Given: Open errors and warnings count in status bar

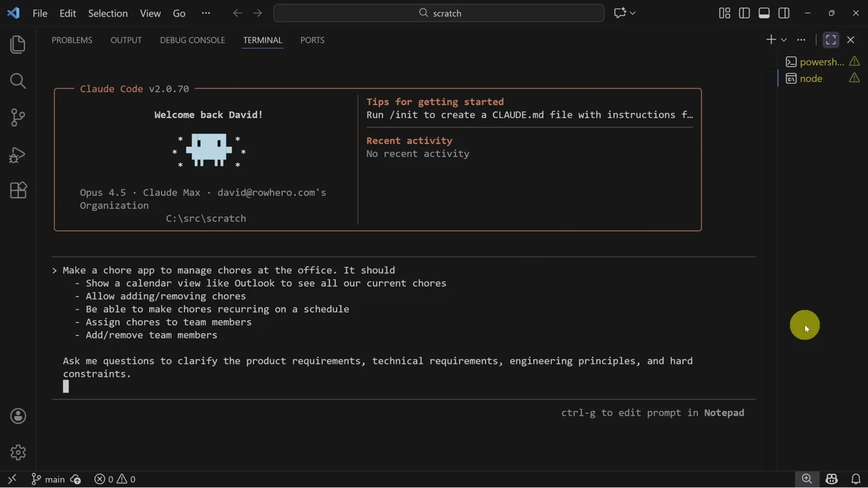Looking at the screenshot, I should (115, 479).
